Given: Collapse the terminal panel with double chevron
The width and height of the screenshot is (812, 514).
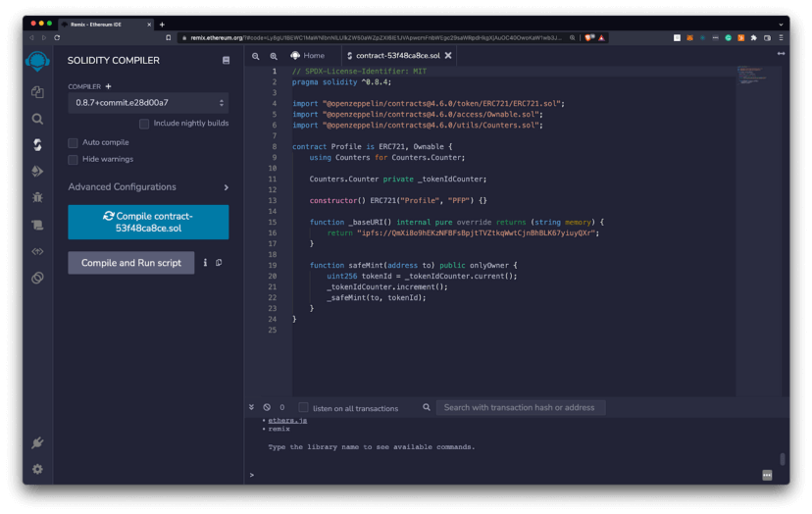Looking at the screenshot, I should 252,407.
